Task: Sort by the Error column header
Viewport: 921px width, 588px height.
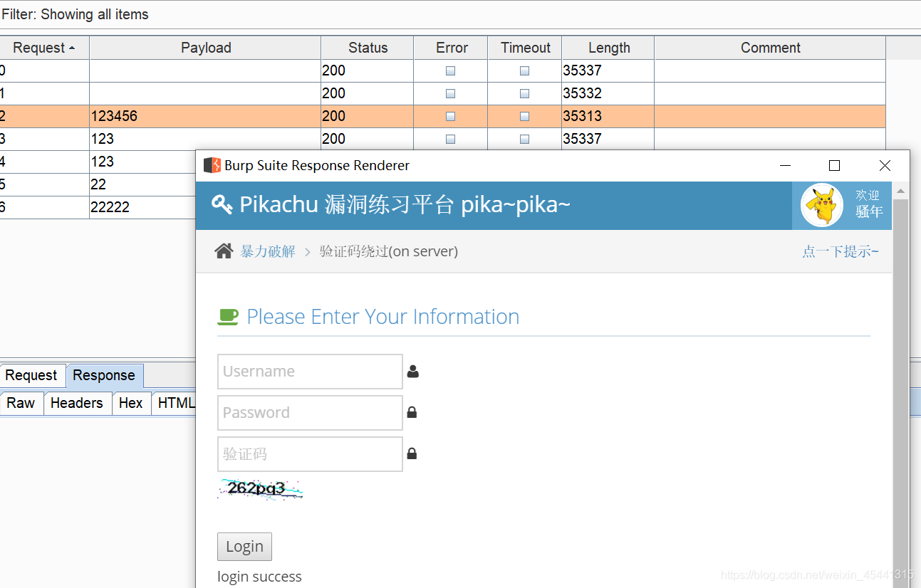Action: [x=451, y=48]
